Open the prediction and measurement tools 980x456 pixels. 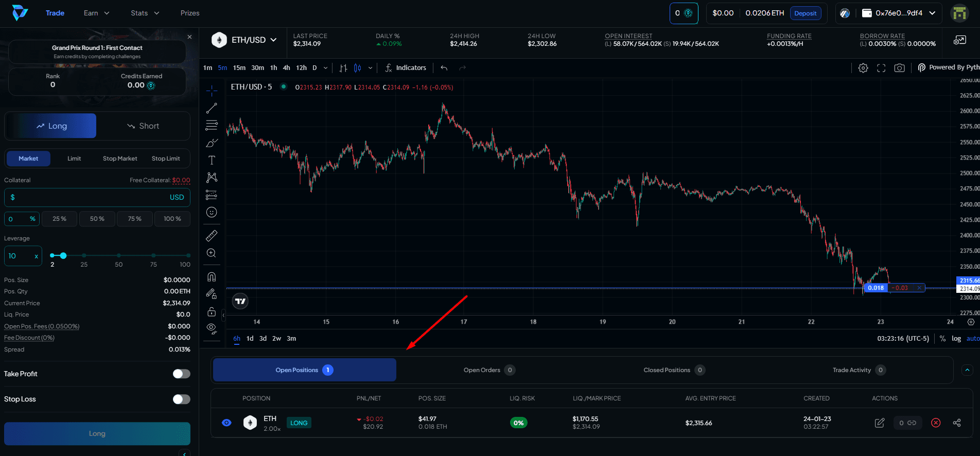click(212, 195)
